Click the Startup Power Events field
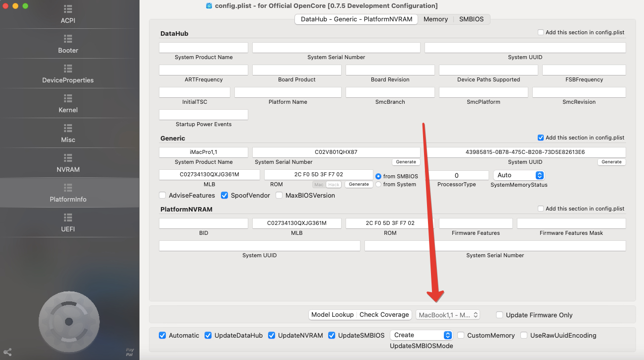The image size is (644, 360). 204,115
